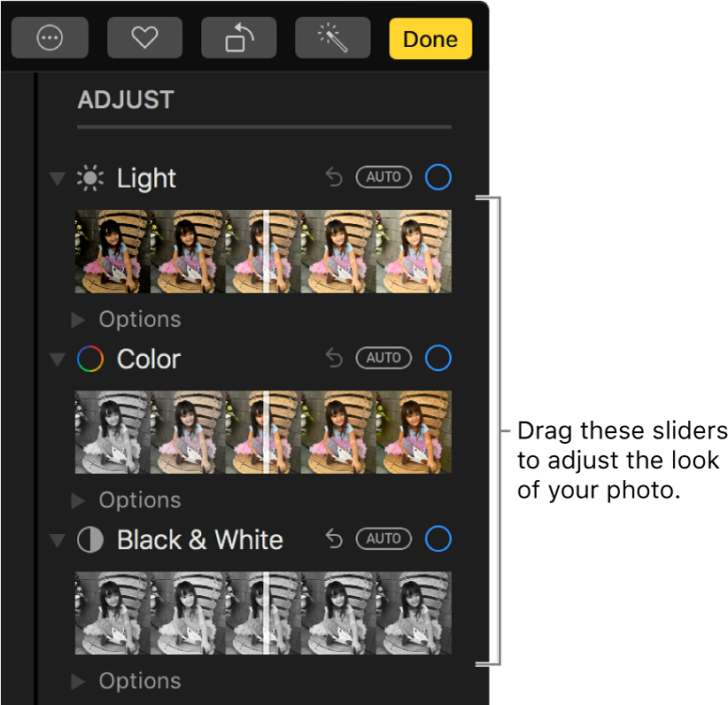
Task: Collapse the Light section disclosure triangle
Action: [x=57, y=177]
